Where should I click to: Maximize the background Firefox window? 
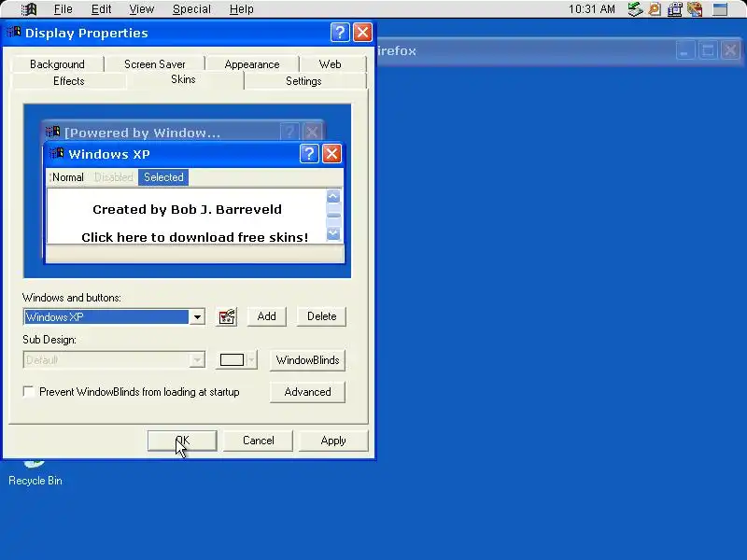708,50
